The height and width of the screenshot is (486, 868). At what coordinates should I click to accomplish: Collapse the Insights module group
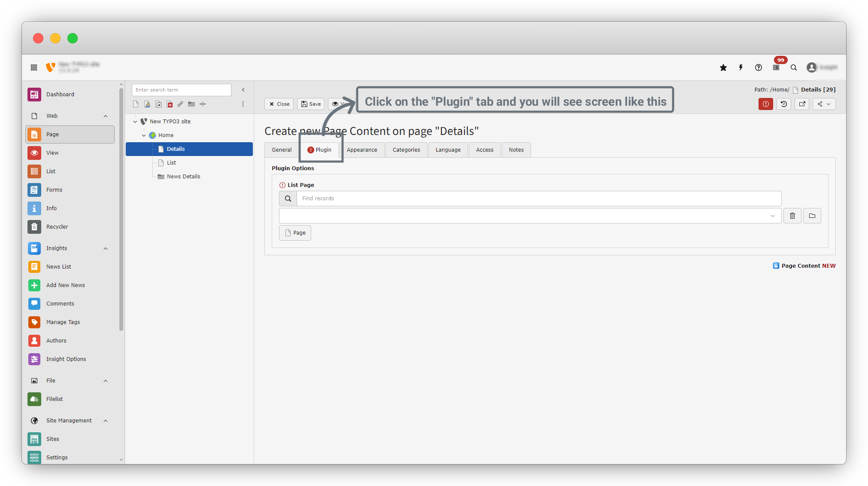[x=106, y=248]
